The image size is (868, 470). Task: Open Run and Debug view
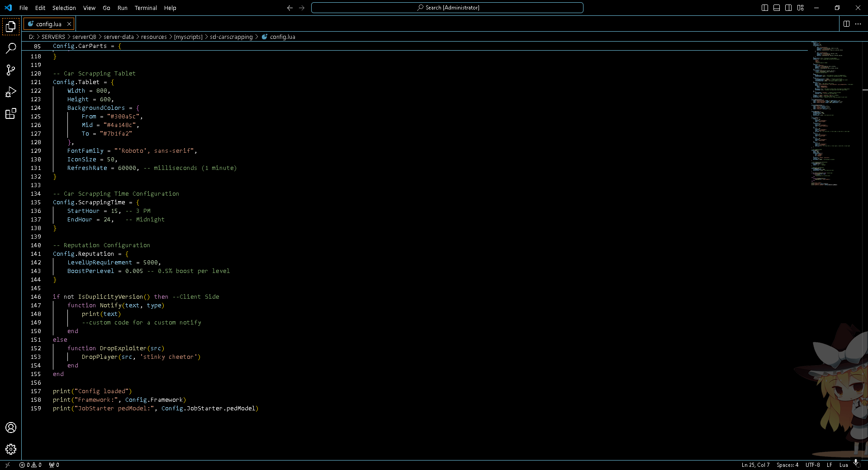point(11,92)
